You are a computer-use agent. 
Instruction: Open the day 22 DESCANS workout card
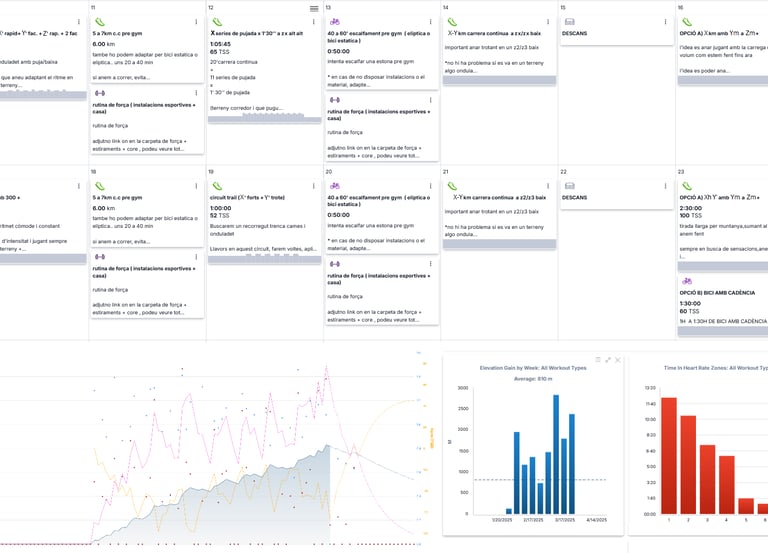617,194
